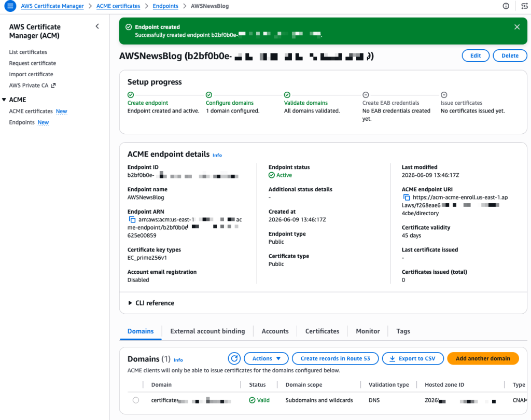The height and width of the screenshot is (420, 531).
Task: Open Endpoints in sidebar
Action: pos(22,122)
